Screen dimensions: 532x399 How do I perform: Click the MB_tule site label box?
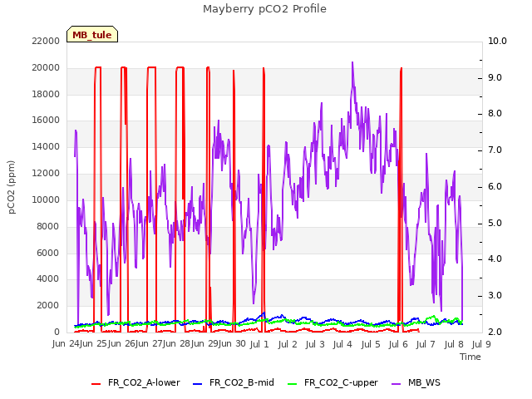[x=92, y=34]
